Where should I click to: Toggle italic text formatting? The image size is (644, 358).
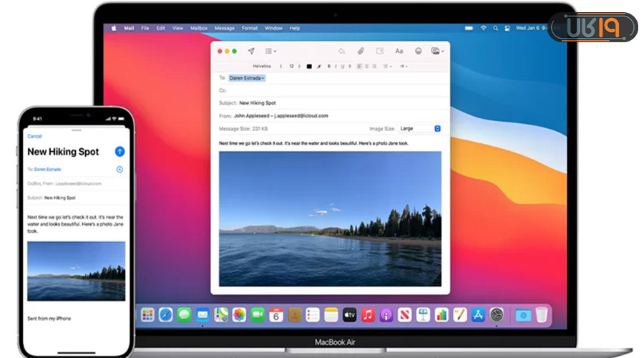coord(336,66)
